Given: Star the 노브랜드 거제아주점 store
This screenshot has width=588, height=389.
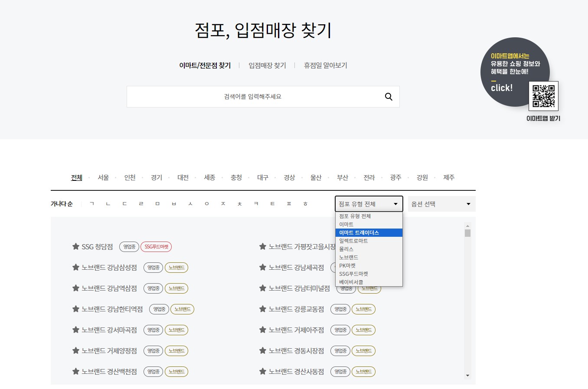Looking at the screenshot, I should coord(263,330).
